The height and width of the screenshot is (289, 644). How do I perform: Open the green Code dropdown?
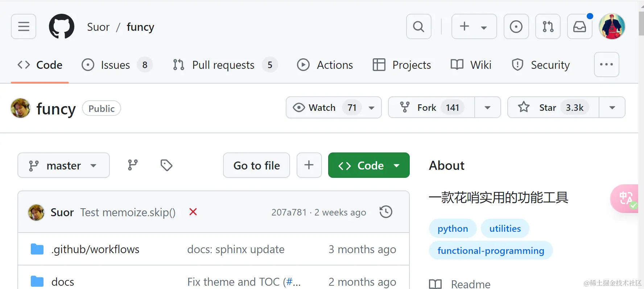click(x=369, y=166)
